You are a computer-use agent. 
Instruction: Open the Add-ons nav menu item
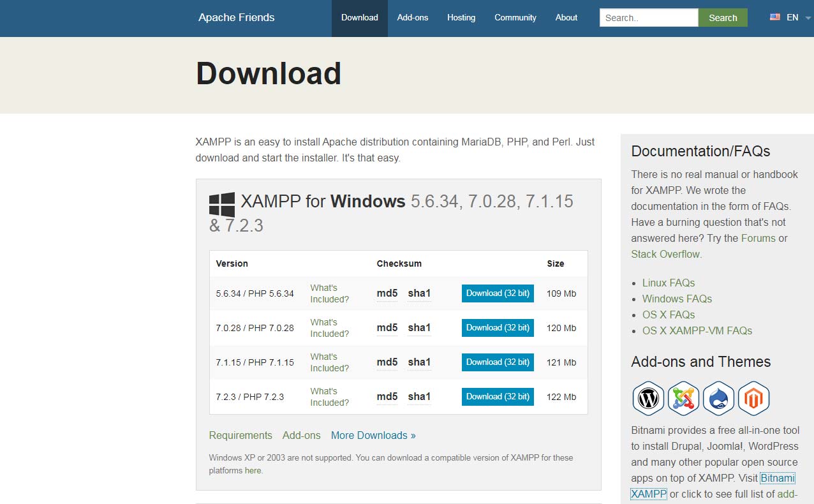tap(413, 18)
